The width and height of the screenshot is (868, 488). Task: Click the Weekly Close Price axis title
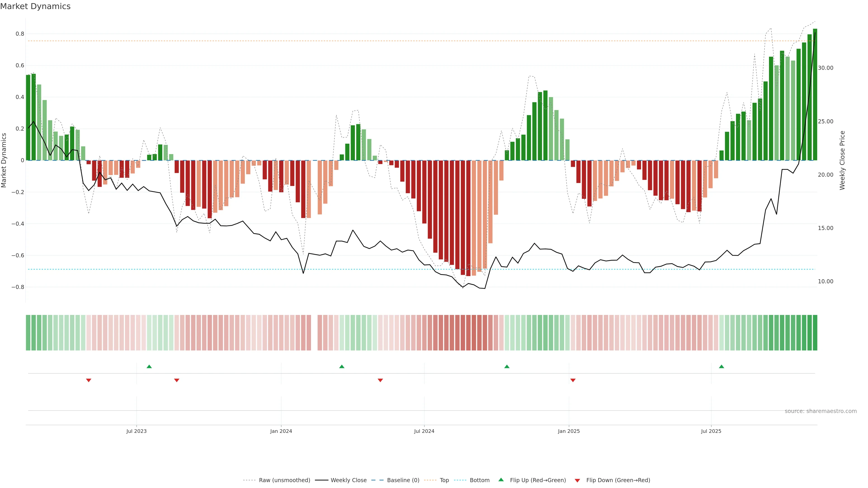(842, 160)
